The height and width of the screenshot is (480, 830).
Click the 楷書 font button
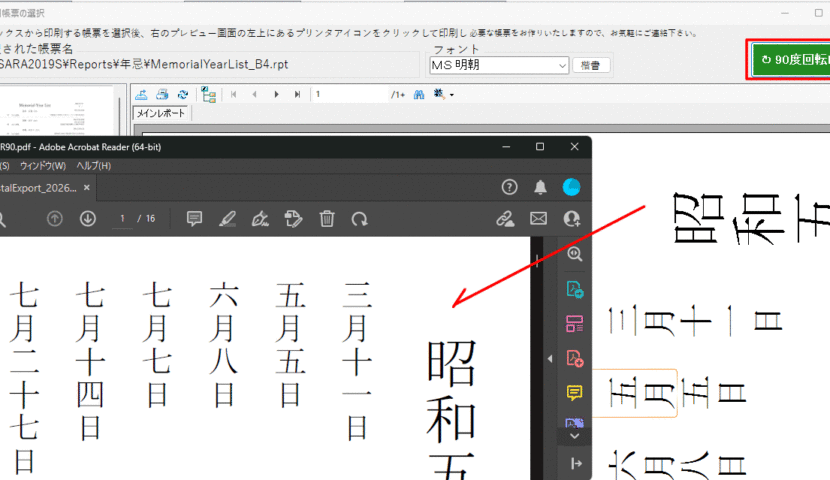point(591,66)
